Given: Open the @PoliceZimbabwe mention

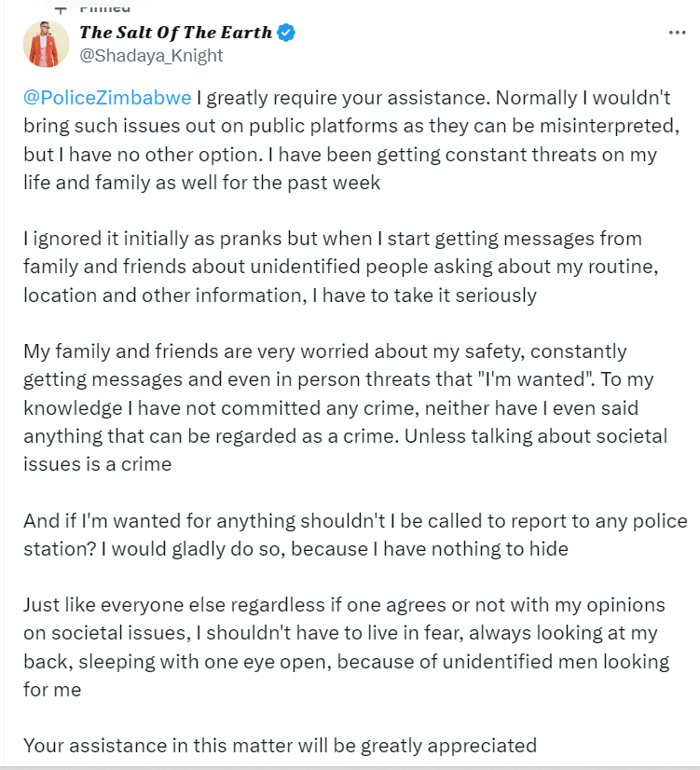Looking at the screenshot, I should pos(107,98).
